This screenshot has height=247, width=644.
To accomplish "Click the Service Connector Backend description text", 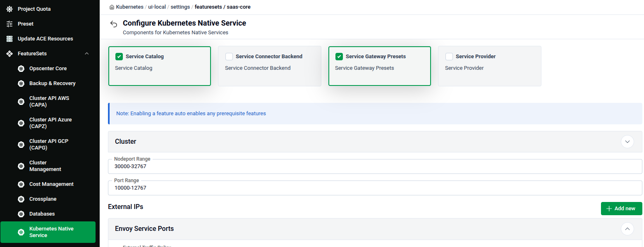I will 258,68.
